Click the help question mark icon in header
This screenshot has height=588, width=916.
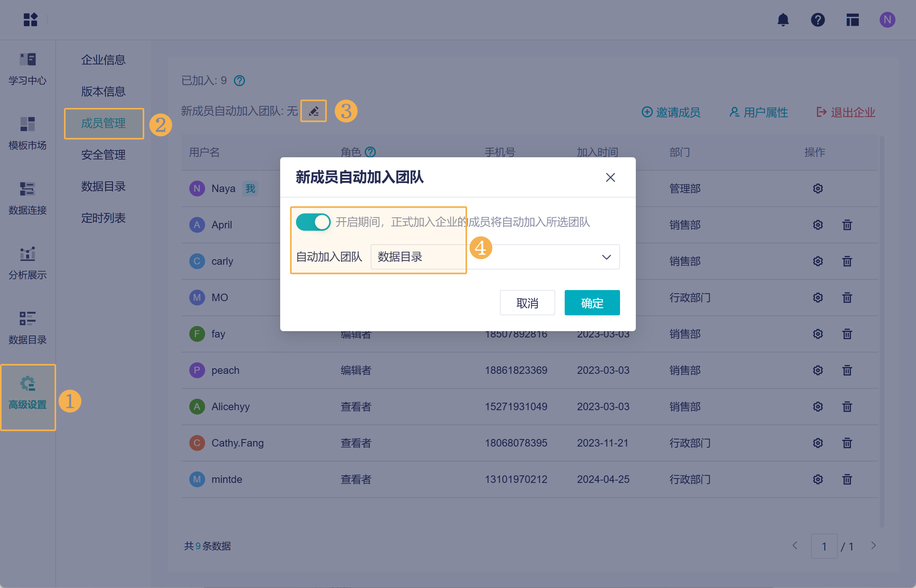818,20
